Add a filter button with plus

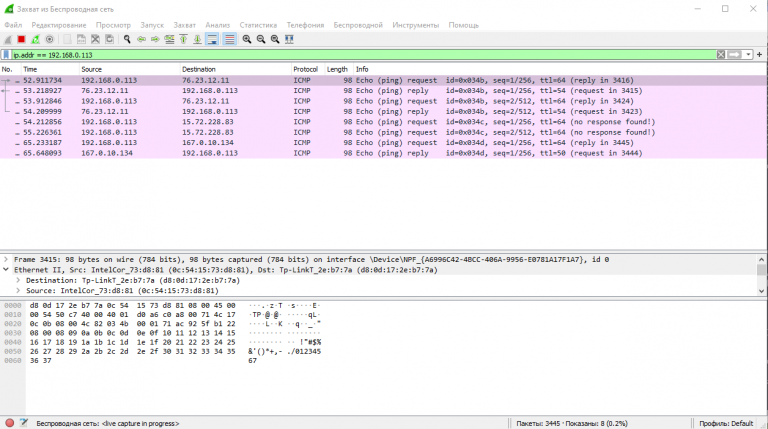(x=760, y=55)
